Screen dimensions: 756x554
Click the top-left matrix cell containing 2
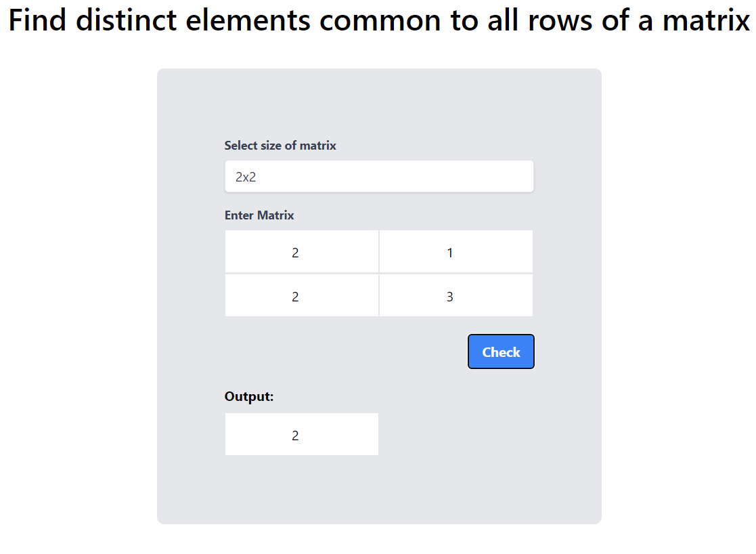click(302, 252)
